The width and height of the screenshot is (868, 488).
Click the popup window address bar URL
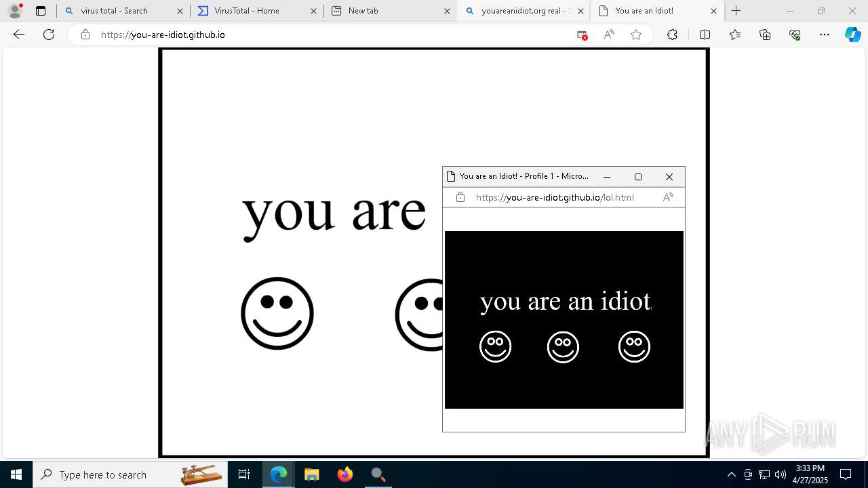555,197
